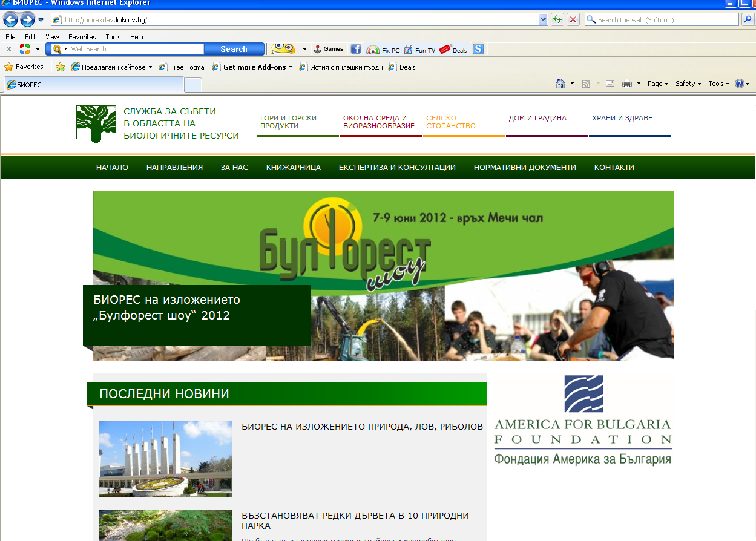756x541 pixels.
Task: Open the Tools dropdown in command bar
Action: (x=719, y=84)
